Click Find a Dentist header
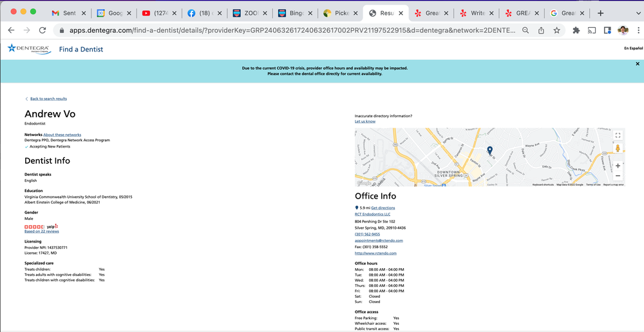 (x=81, y=49)
